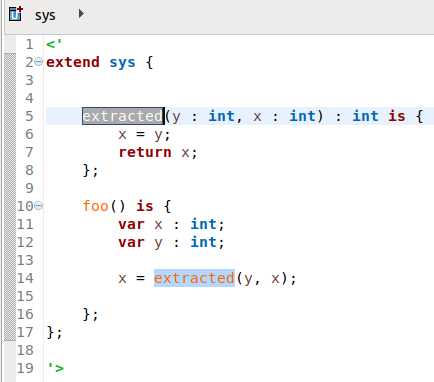The width and height of the screenshot is (434, 382).
Task: Expand the breadcrumb arrow after sys
Action: (81, 14)
